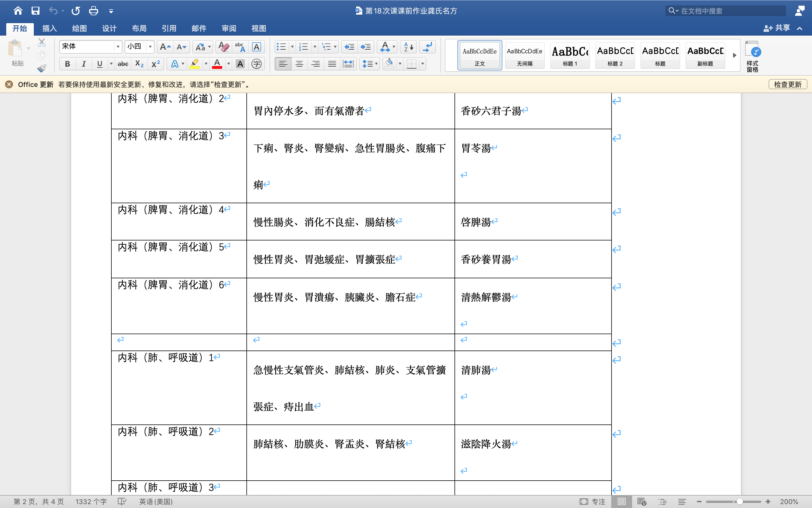Open the font name dropdown
The width and height of the screenshot is (812, 508).
tap(118, 47)
